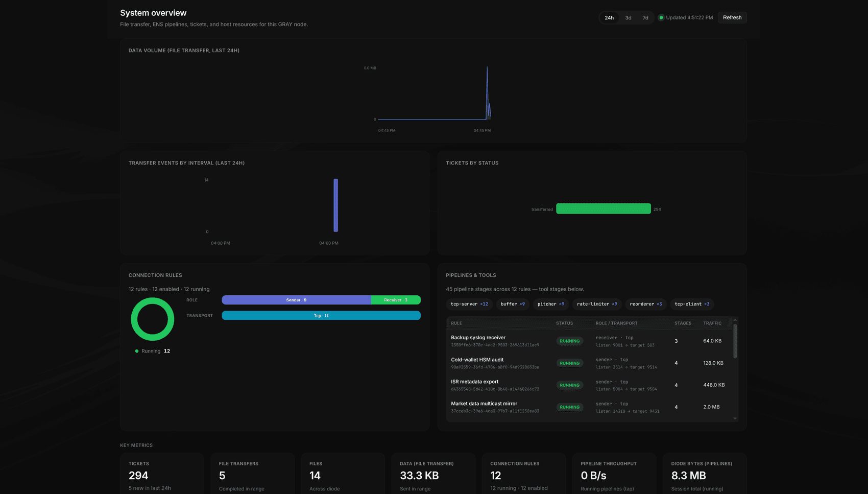The image size is (868, 494).
Task: Click the Sender · 9 role bar segment
Action: tap(297, 300)
